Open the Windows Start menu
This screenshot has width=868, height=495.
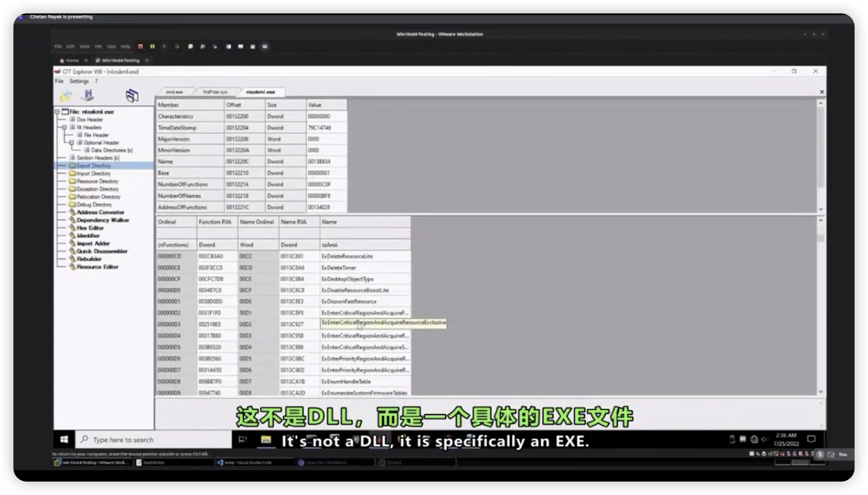click(x=64, y=439)
